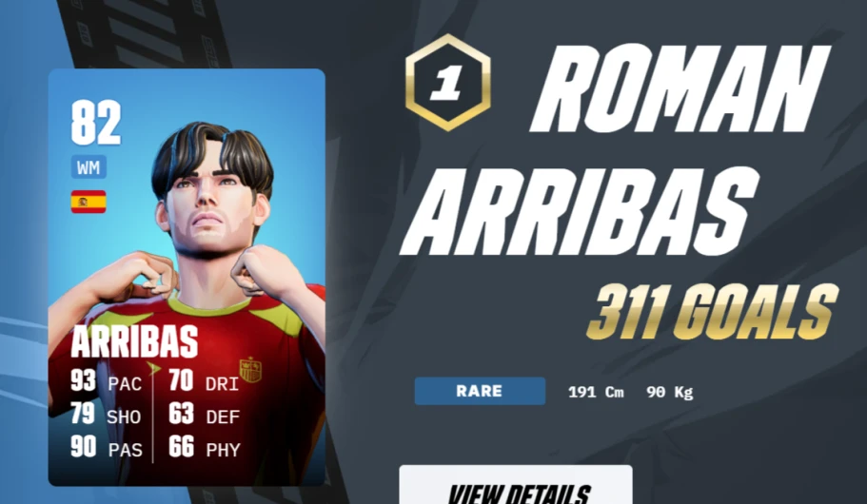This screenshot has height=504, width=867.
Task: Click the 191 Cm height text
Action: pyautogui.click(x=596, y=393)
